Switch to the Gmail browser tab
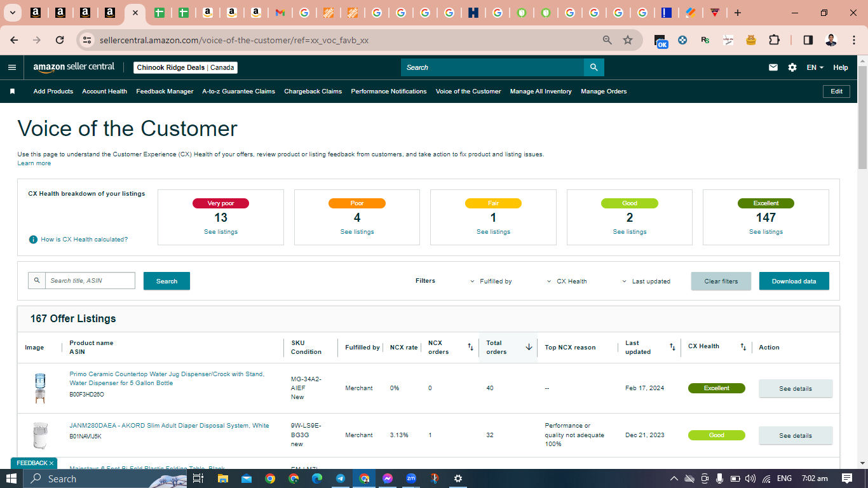868x488 pixels. pos(280,13)
